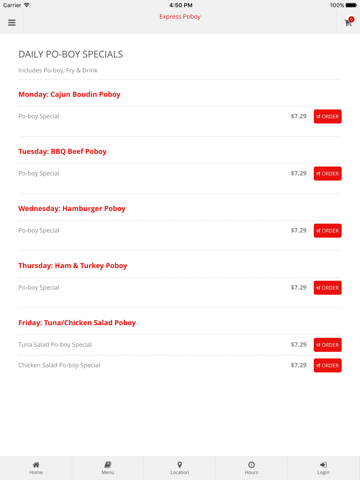Select the Monday: Cajun Boudin Poboy heading
The width and height of the screenshot is (360, 480).
(x=69, y=94)
